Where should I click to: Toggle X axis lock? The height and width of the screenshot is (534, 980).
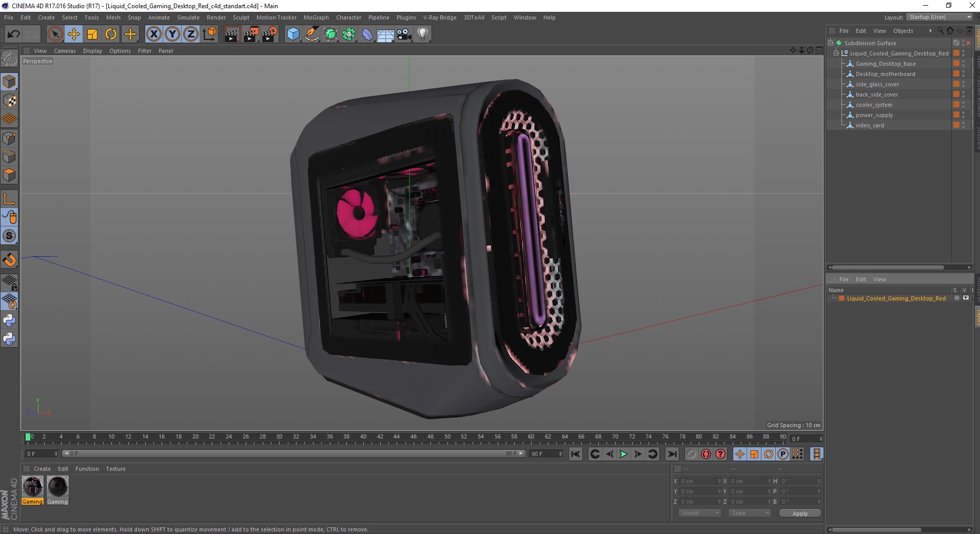(x=153, y=34)
